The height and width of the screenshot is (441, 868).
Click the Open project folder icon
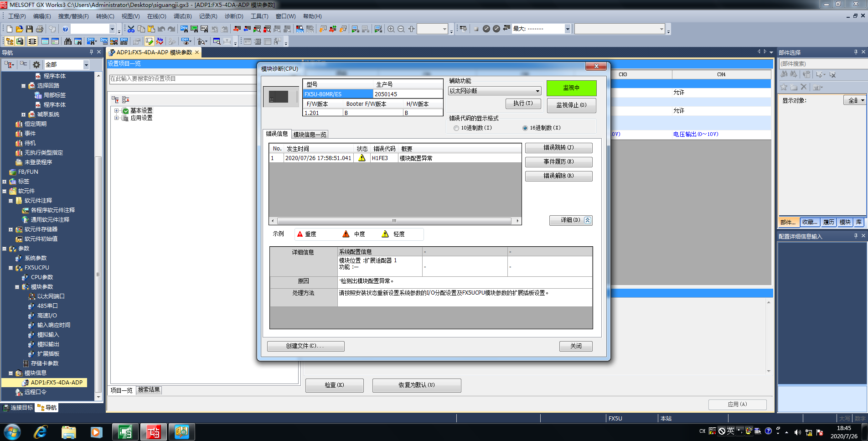[x=19, y=29]
